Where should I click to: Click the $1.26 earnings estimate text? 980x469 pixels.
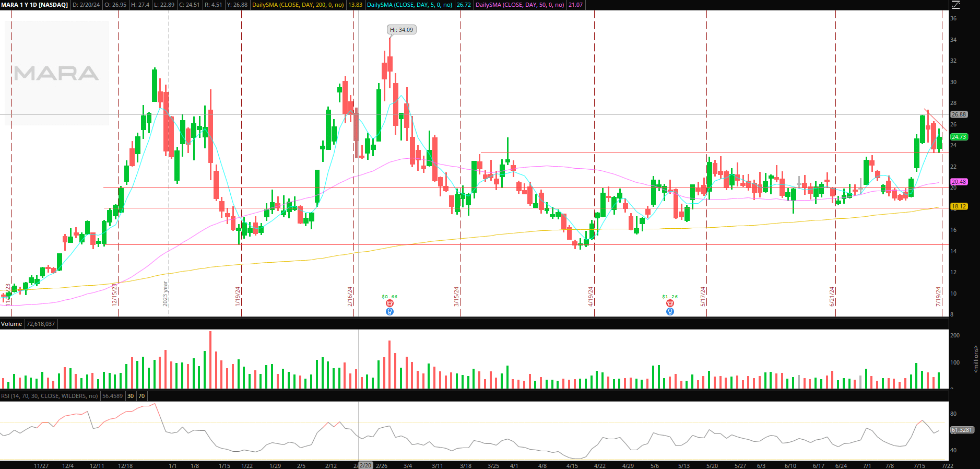coord(670,297)
